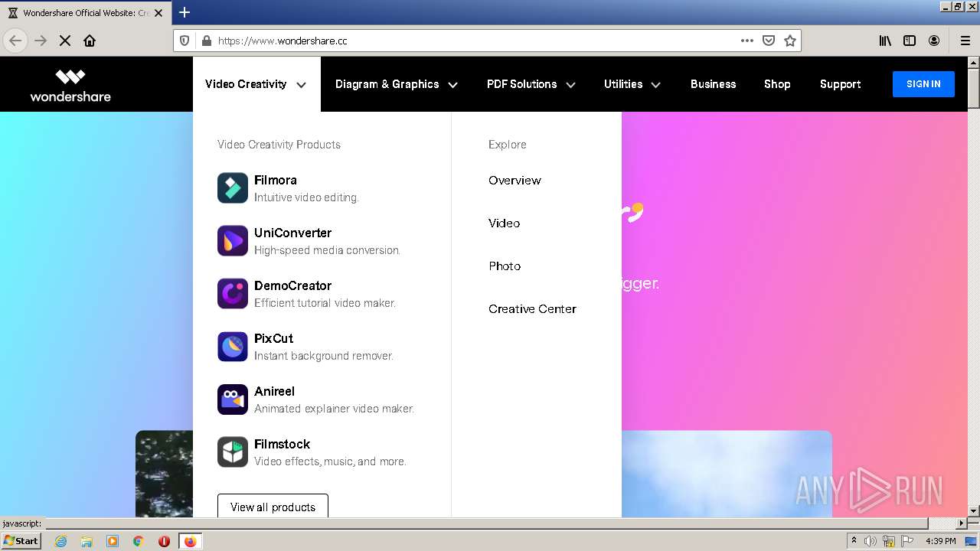This screenshot has width=980, height=551.
Task: Open the Firefox hamburger menu
Action: 965,41
